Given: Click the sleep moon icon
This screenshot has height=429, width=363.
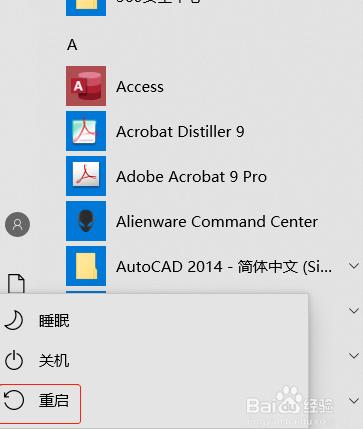Looking at the screenshot, I should pos(13,321).
